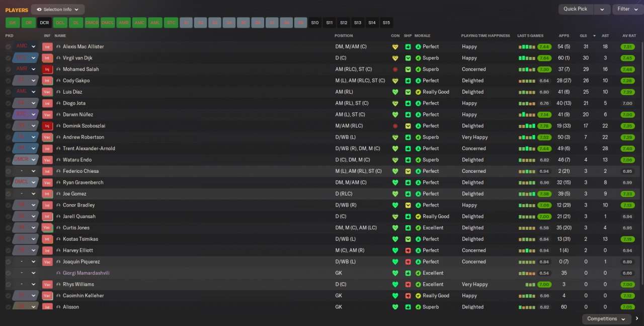Click the player list vertical scrollbar
Screen dimensions: 644x326
pos(641,164)
